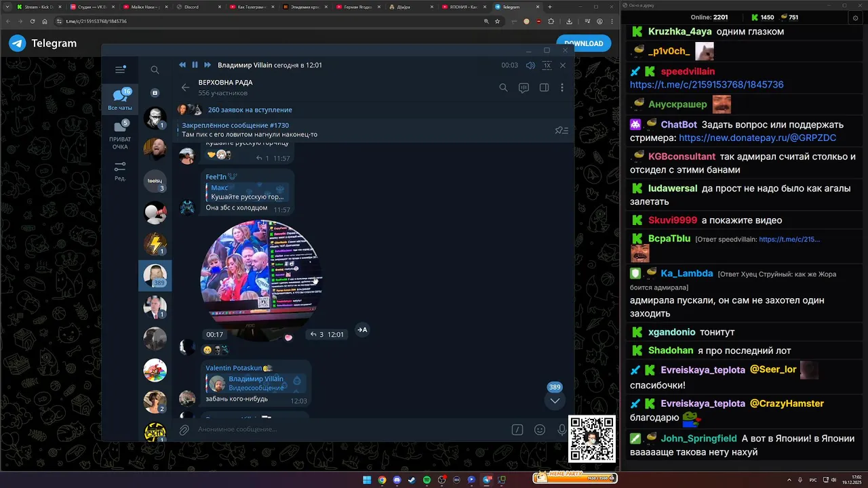Viewport: 868px width, 488px height.
Task: Open the 'toolsu' chat avatar
Action: point(155,181)
